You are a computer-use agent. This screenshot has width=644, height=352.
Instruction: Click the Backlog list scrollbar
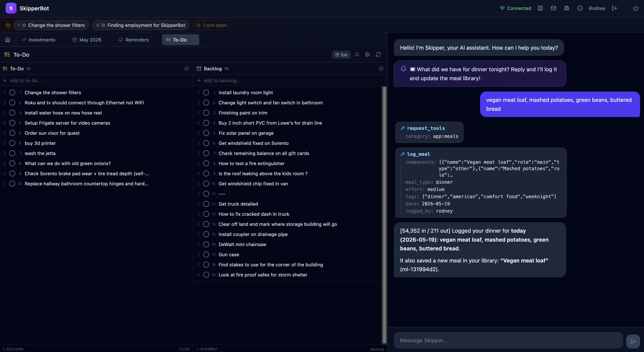coord(384,215)
